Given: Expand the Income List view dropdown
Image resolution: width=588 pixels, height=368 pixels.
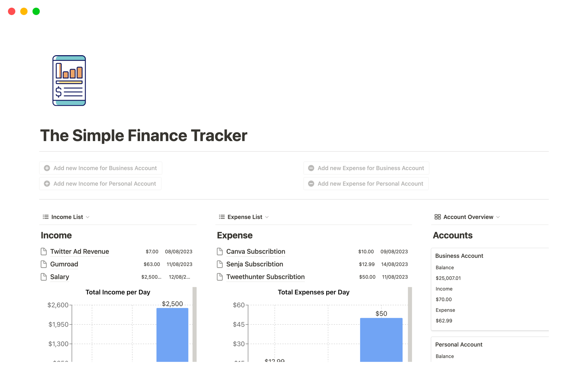Looking at the screenshot, I should pyautogui.click(x=88, y=217).
